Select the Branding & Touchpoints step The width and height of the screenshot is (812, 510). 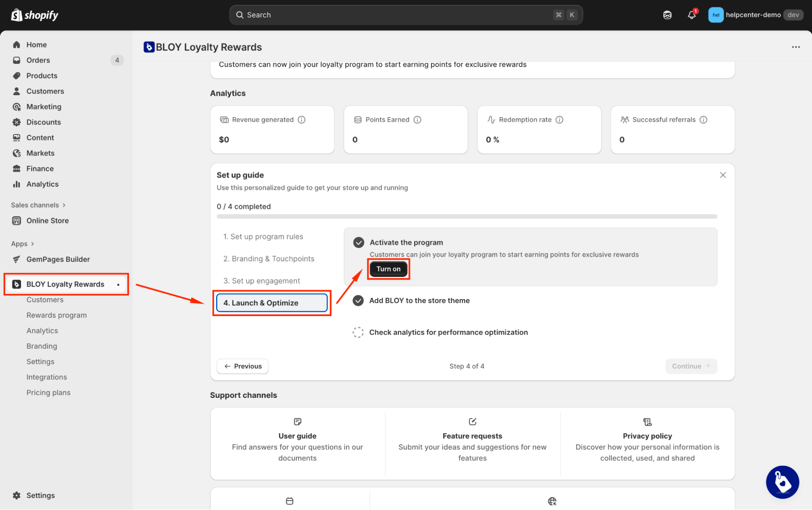click(x=269, y=259)
